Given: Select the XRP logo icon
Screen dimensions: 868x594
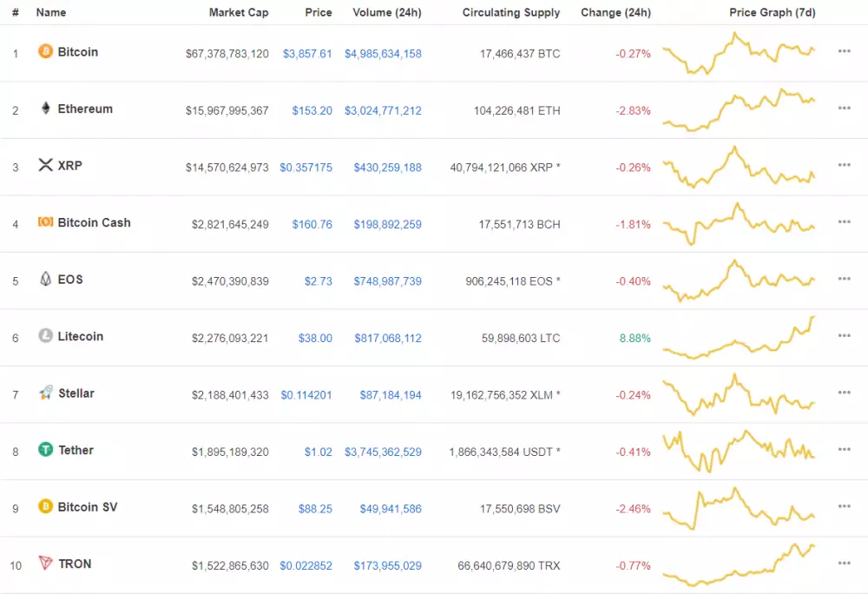Looking at the screenshot, I should (x=44, y=165).
